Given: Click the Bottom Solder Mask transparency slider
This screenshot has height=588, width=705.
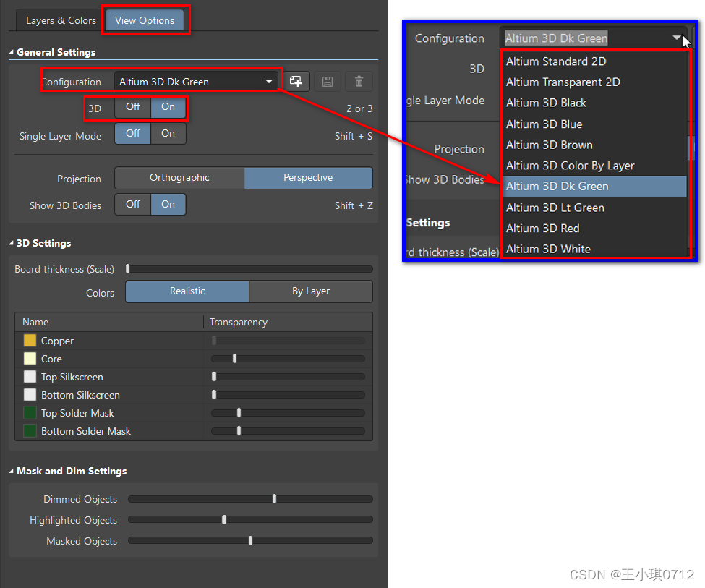Looking at the screenshot, I should coord(288,431).
